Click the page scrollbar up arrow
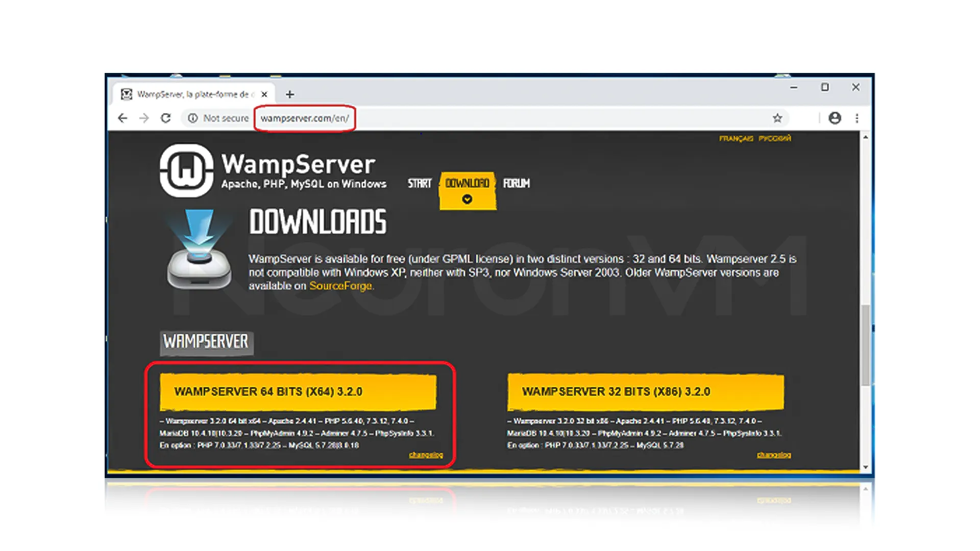The height and width of the screenshot is (551, 980). coord(866,138)
